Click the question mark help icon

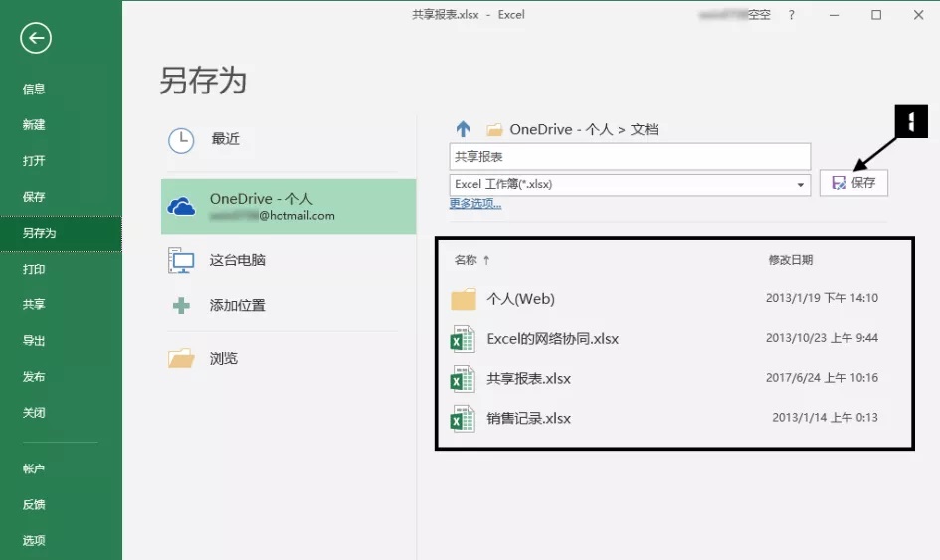[x=792, y=15]
